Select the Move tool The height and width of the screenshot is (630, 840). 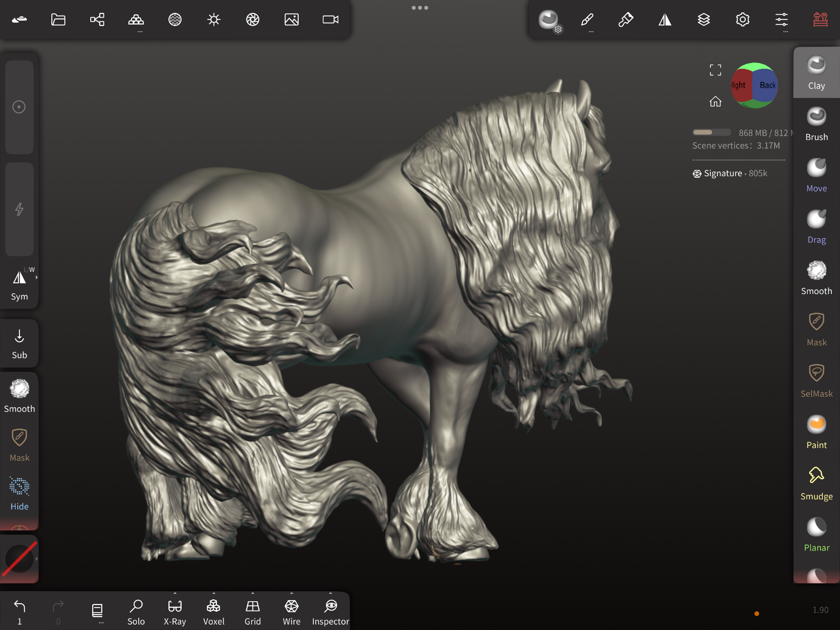point(816,175)
